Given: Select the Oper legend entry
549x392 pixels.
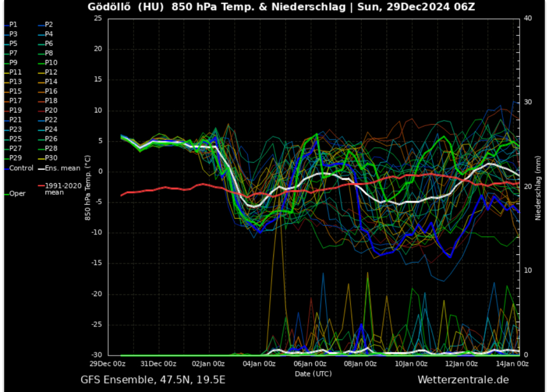Looking at the screenshot, I should 17,194.
